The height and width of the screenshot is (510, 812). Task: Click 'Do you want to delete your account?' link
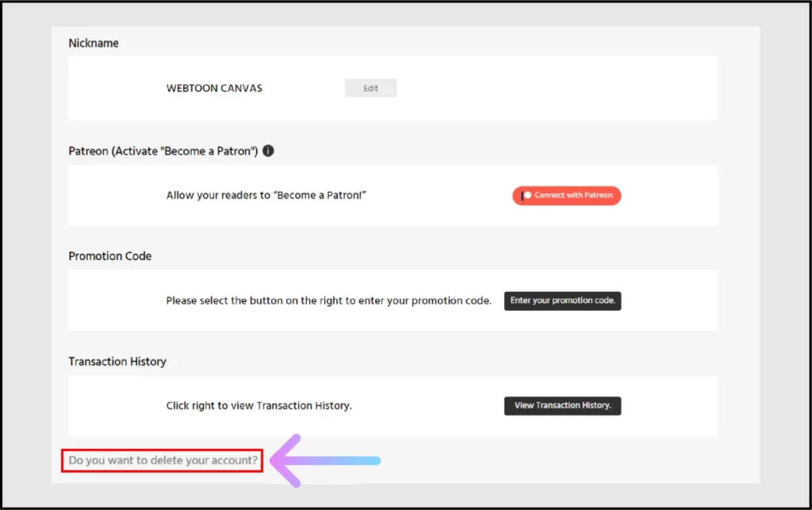pyautogui.click(x=163, y=460)
